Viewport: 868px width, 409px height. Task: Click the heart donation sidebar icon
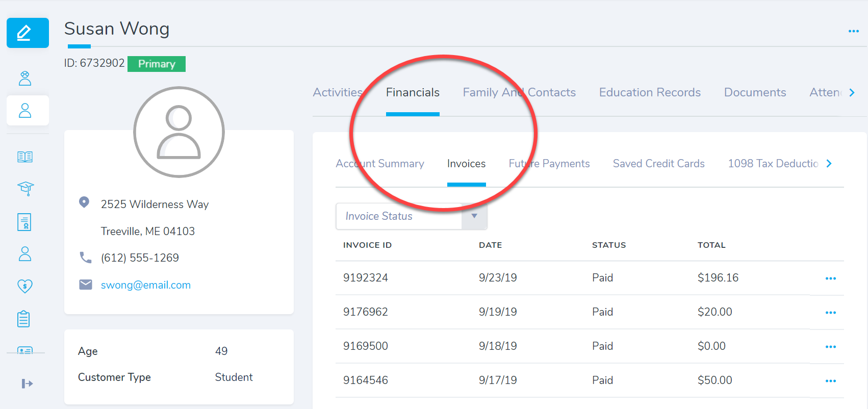pos(25,286)
